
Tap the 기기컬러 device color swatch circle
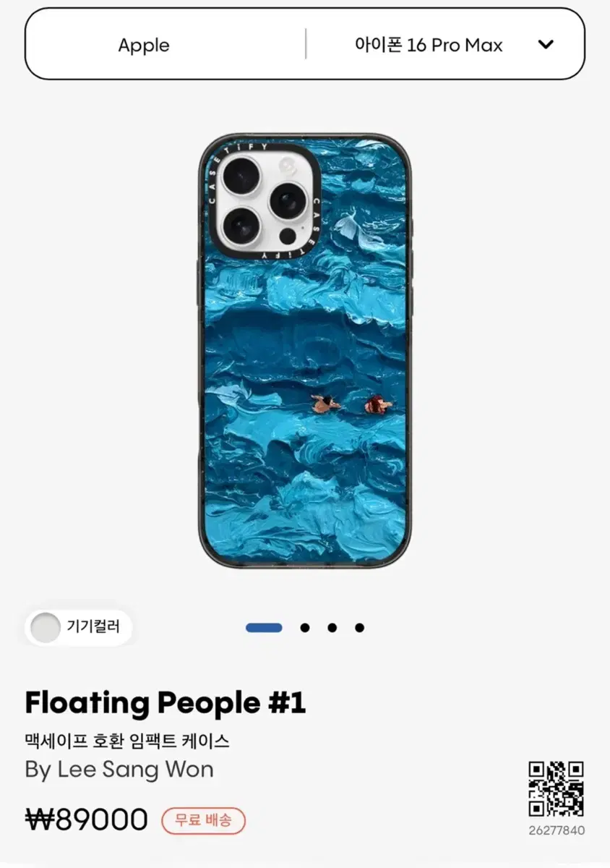pos(46,627)
